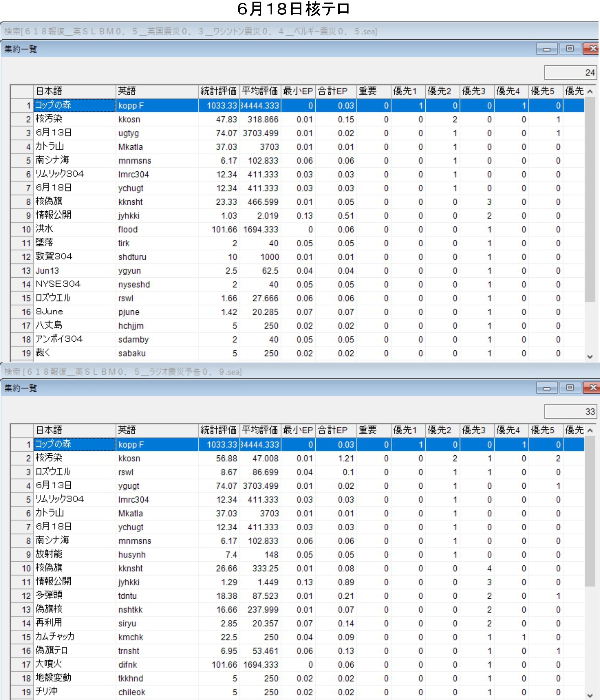The image size is (600, 700).
Task: Select リムリック304 in upper table
Action: pos(75,174)
